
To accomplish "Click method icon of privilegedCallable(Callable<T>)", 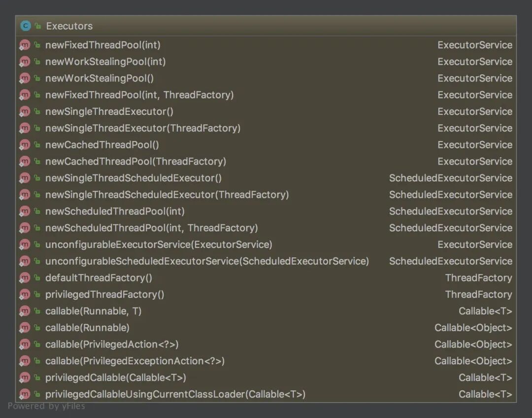I will click(25, 378).
